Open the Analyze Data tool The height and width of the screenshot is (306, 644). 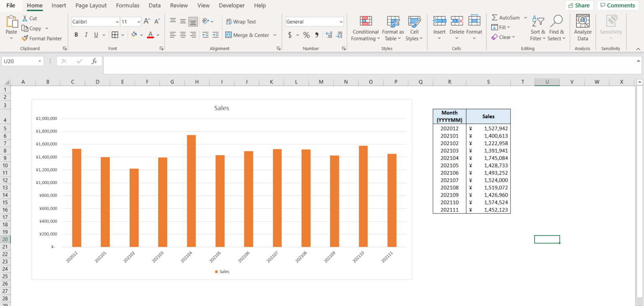[x=582, y=27]
